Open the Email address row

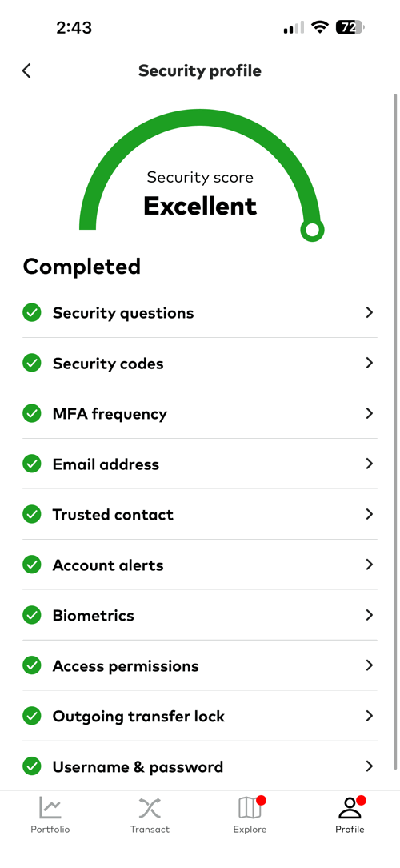click(200, 464)
